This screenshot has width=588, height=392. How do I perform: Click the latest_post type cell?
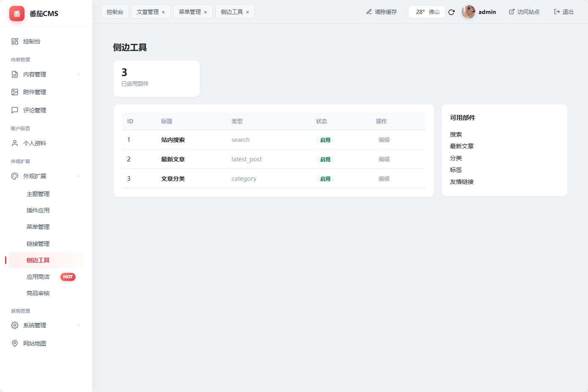point(247,159)
